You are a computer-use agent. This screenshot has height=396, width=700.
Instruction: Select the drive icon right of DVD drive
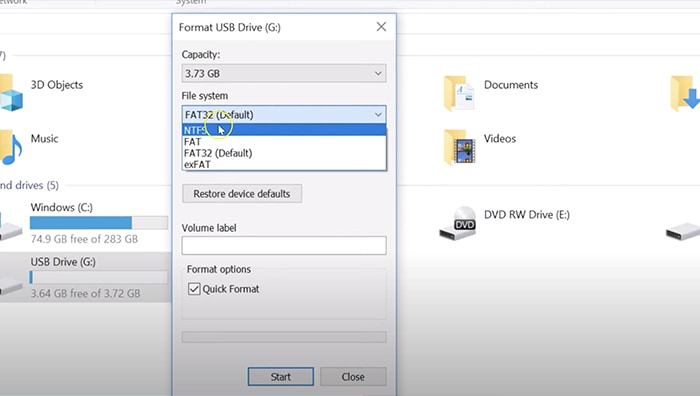[x=683, y=231]
